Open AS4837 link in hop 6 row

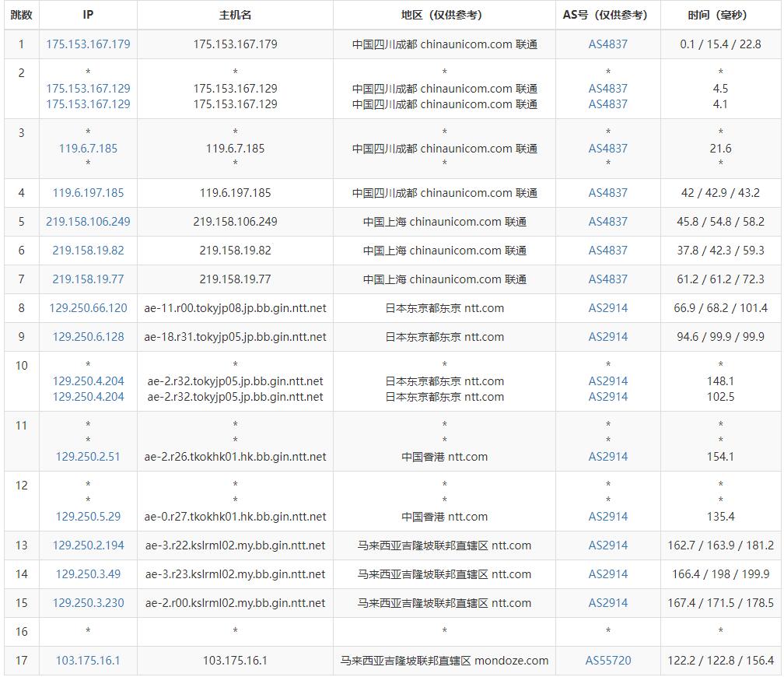(x=608, y=251)
